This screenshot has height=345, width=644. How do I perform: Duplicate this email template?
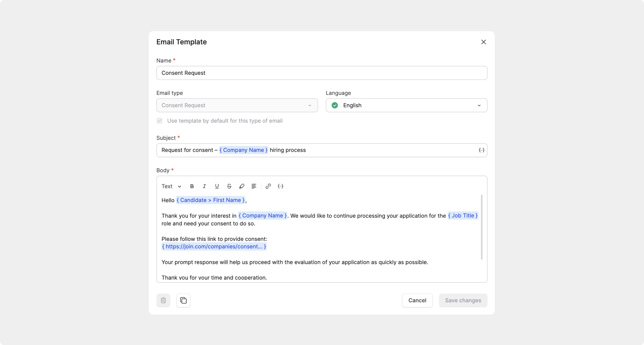click(183, 301)
